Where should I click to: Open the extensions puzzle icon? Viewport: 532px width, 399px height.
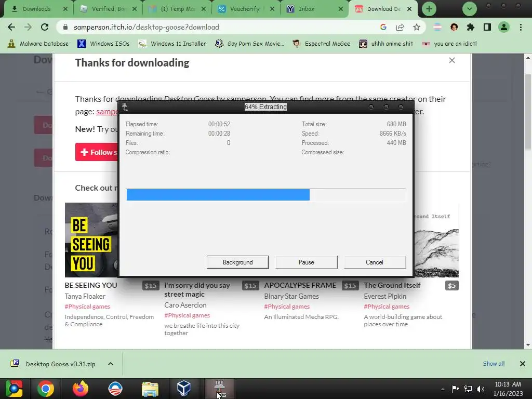point(471,27)
